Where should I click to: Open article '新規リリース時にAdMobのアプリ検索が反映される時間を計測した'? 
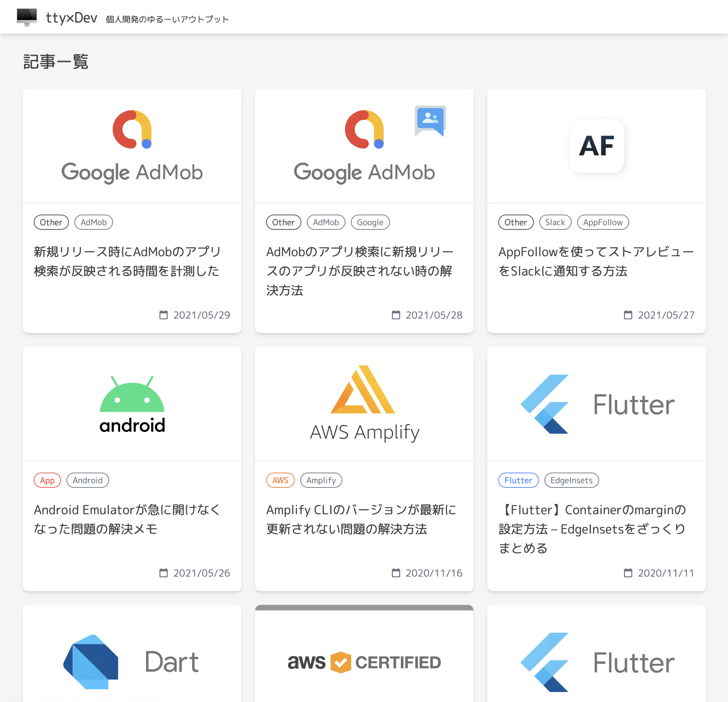(127, 261)
